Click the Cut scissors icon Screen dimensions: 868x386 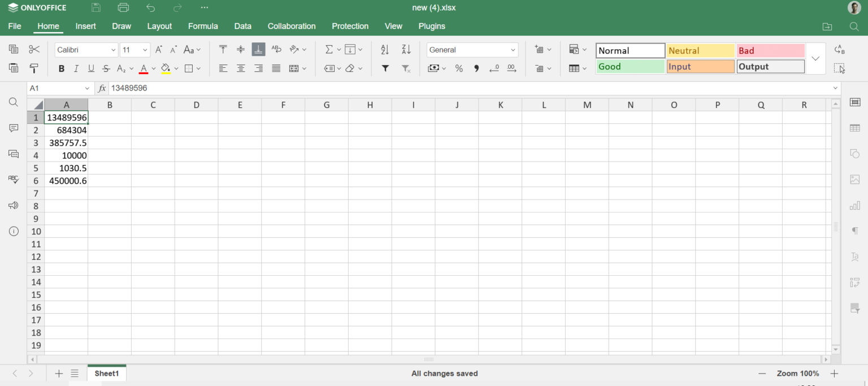[34, 50]
